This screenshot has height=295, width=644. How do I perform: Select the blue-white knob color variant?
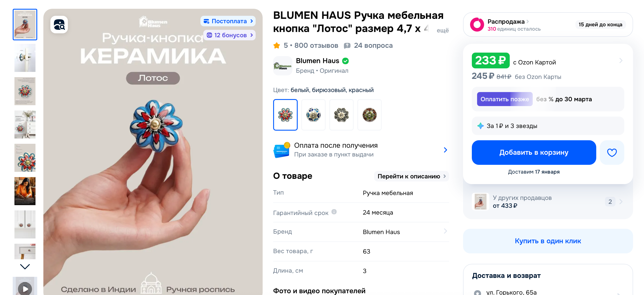(313, 115)
